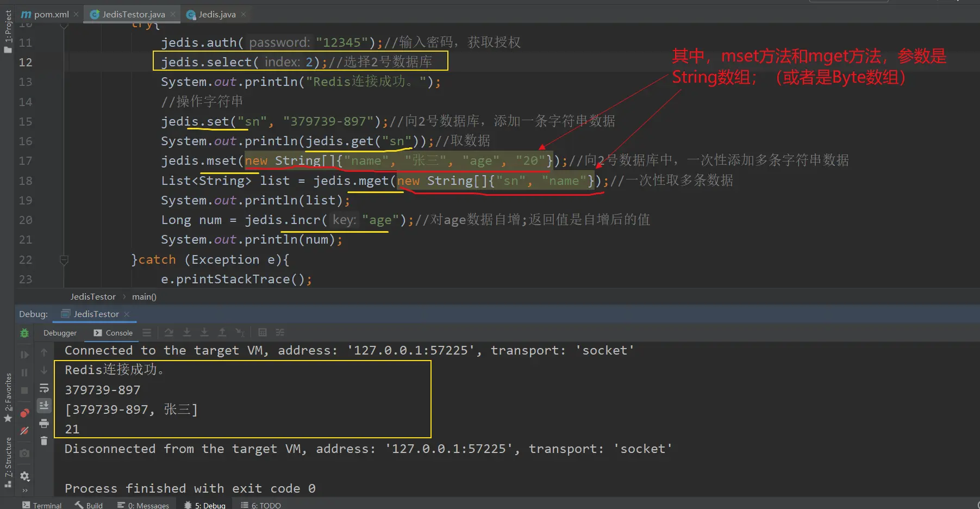
Task: Close the JedisTestor debug session tab
Action: (x=127, y=314)
